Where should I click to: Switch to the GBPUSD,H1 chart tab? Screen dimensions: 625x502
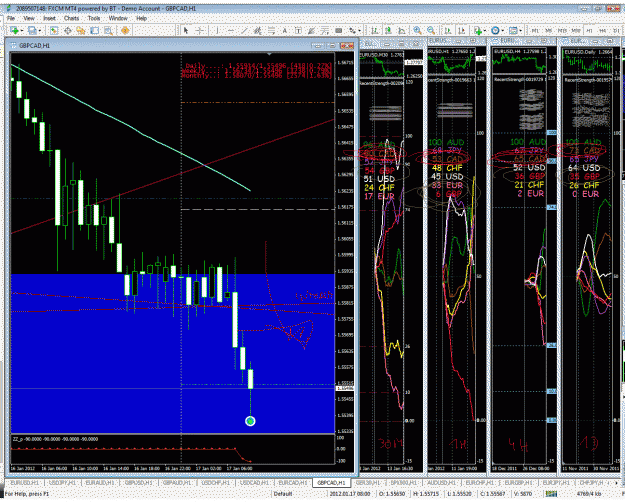139,483
